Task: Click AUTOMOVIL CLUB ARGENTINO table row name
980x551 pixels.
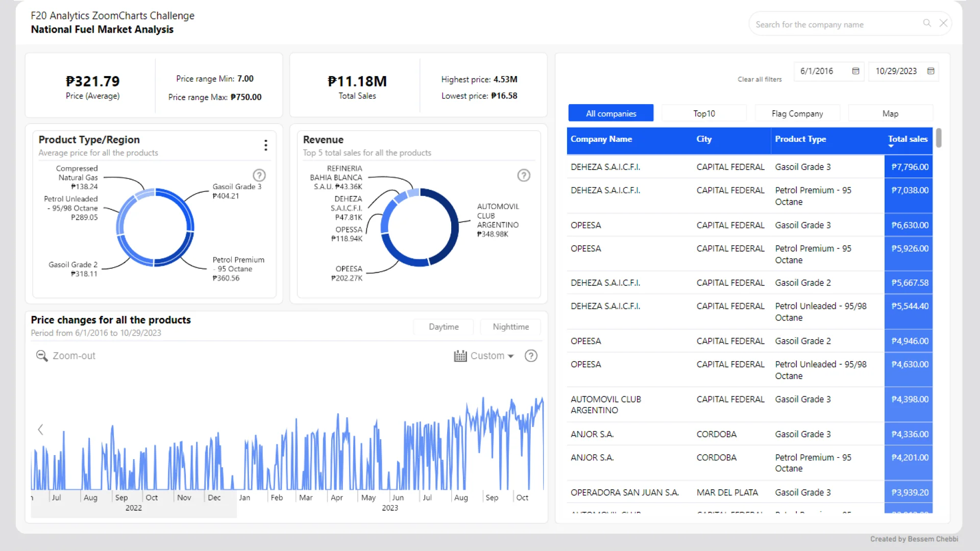Action: click(x=605, y=405)
